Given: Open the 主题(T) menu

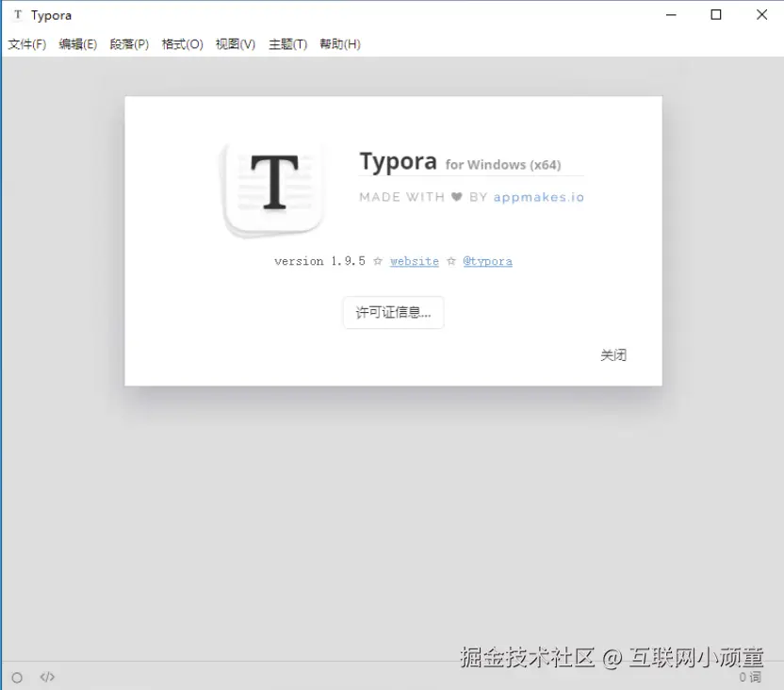Looking at the screenshot, I should [x=288, y=44].
